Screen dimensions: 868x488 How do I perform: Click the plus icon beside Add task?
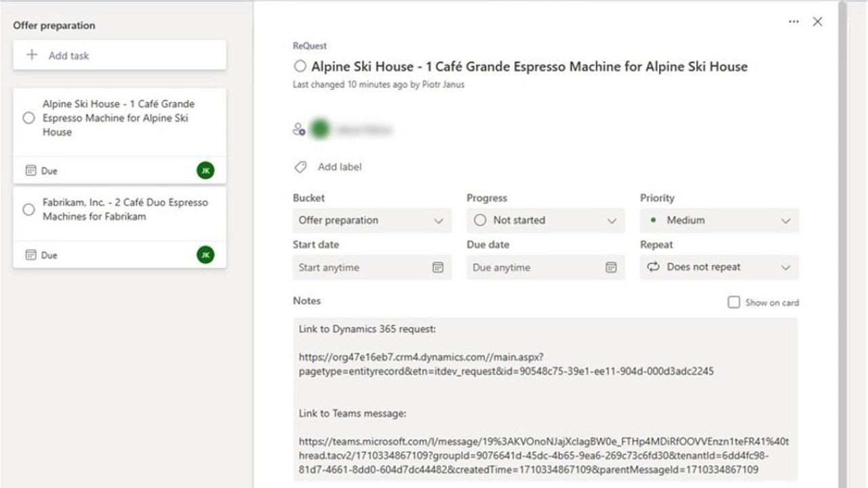(32, 55)
